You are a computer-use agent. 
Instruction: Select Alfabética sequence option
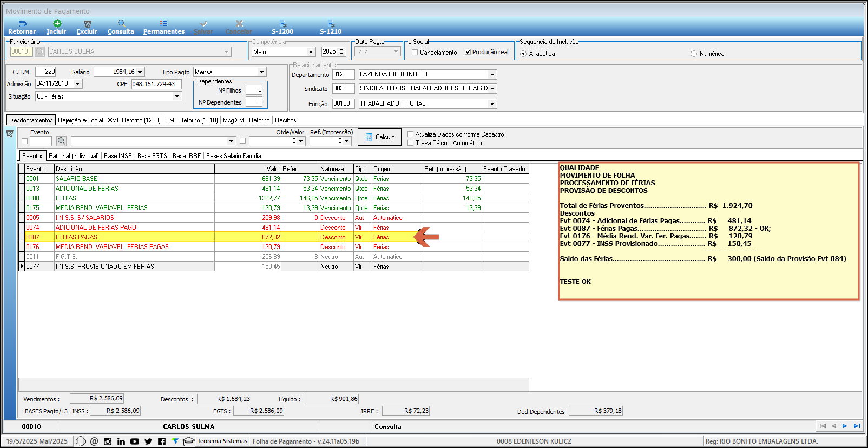tap(523, 54)
